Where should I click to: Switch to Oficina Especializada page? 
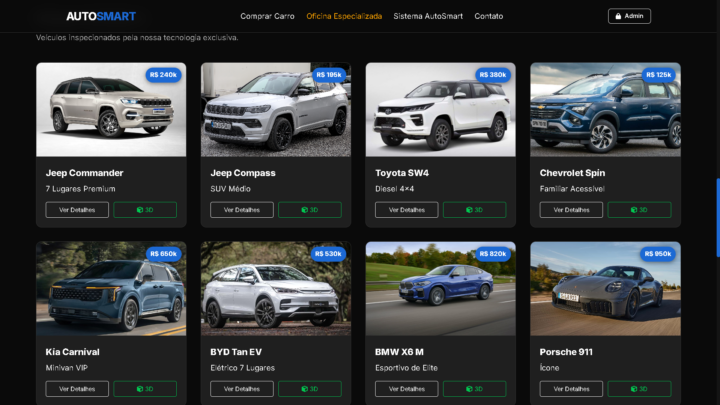click(x=344, y=16)
